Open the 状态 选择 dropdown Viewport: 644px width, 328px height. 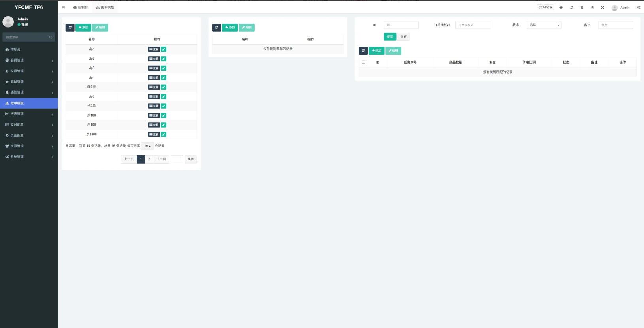(544, 25)
